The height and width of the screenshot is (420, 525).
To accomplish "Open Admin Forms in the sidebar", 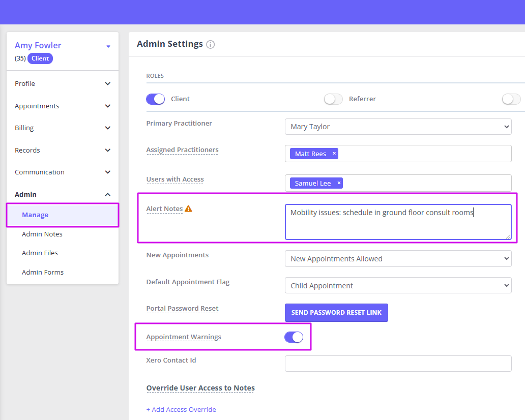I will pos(42,272).
